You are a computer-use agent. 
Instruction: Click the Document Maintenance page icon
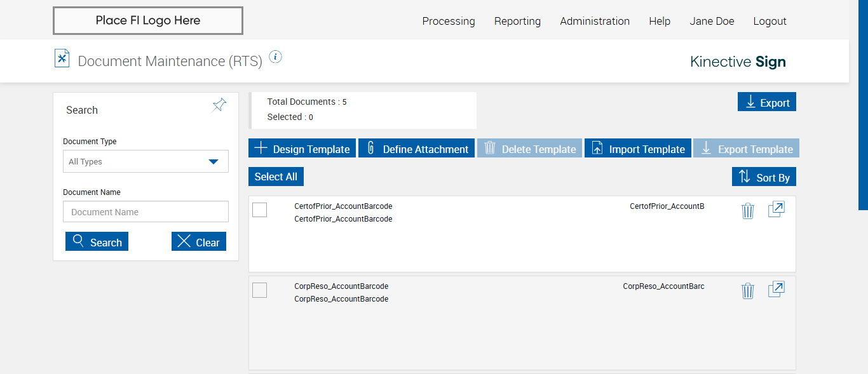[x=62, y=58]
